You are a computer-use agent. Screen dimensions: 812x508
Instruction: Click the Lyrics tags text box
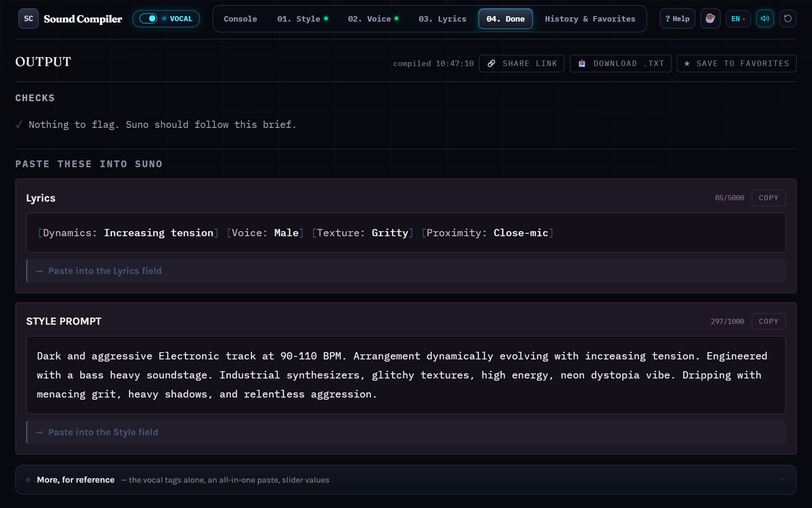406,233
